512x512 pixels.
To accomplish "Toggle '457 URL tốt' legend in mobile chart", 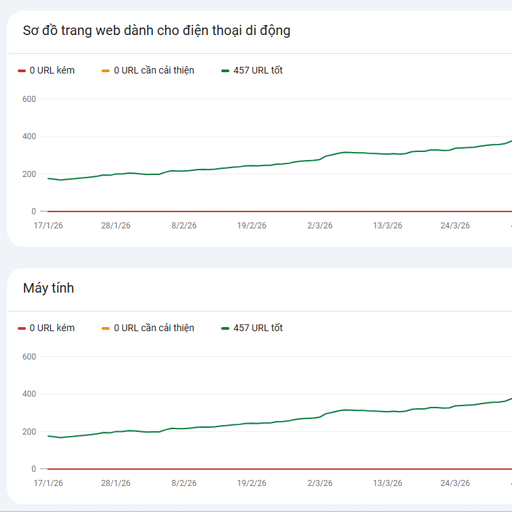I will [252, 70].
